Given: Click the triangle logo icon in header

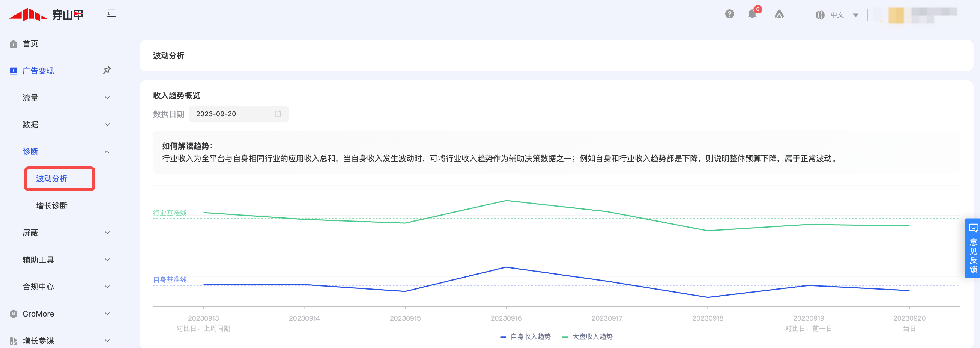Looking at the screenshot, I should click(779, 14).
